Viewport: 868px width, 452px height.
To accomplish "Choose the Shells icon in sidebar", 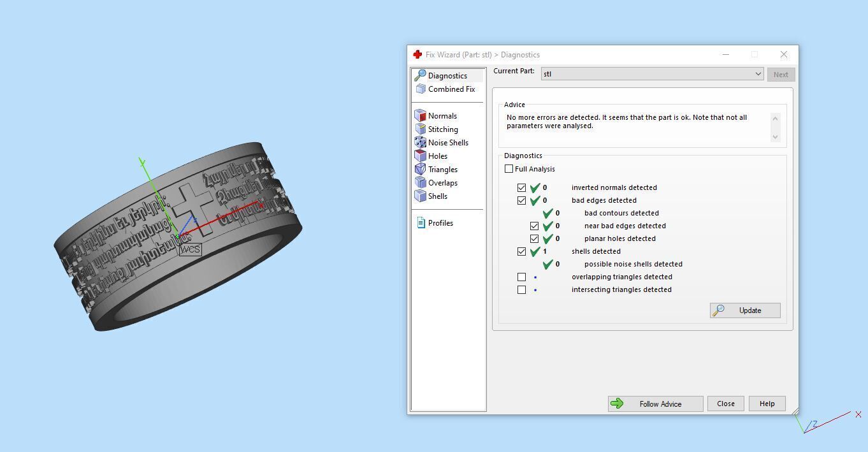I will click(x=420, y=196).
